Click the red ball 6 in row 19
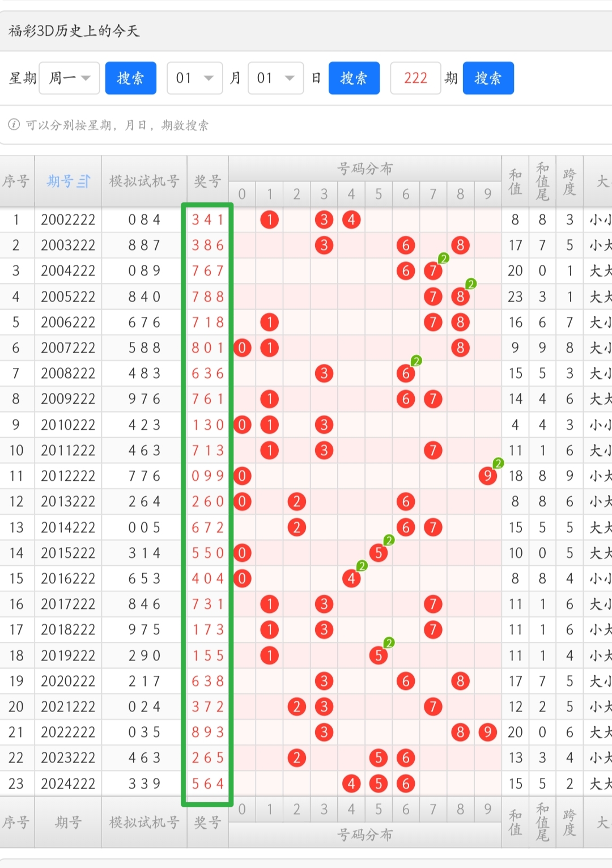 tap(406, 681)
